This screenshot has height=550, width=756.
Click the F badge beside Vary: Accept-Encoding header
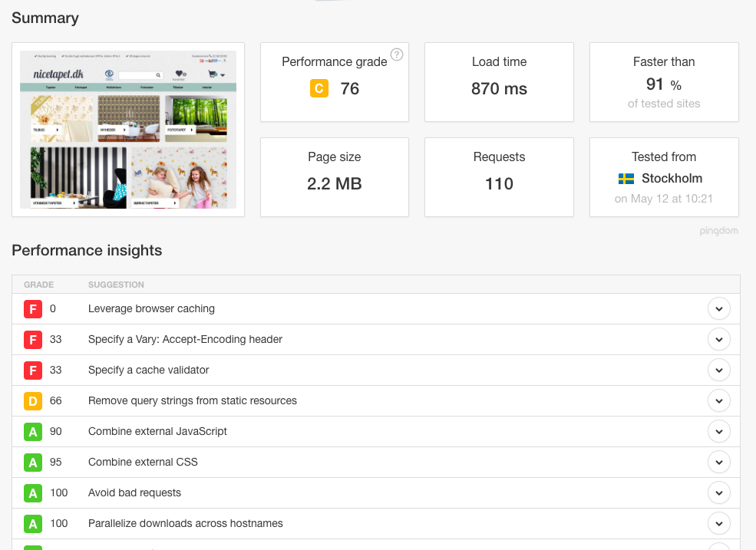coord(33,340)
